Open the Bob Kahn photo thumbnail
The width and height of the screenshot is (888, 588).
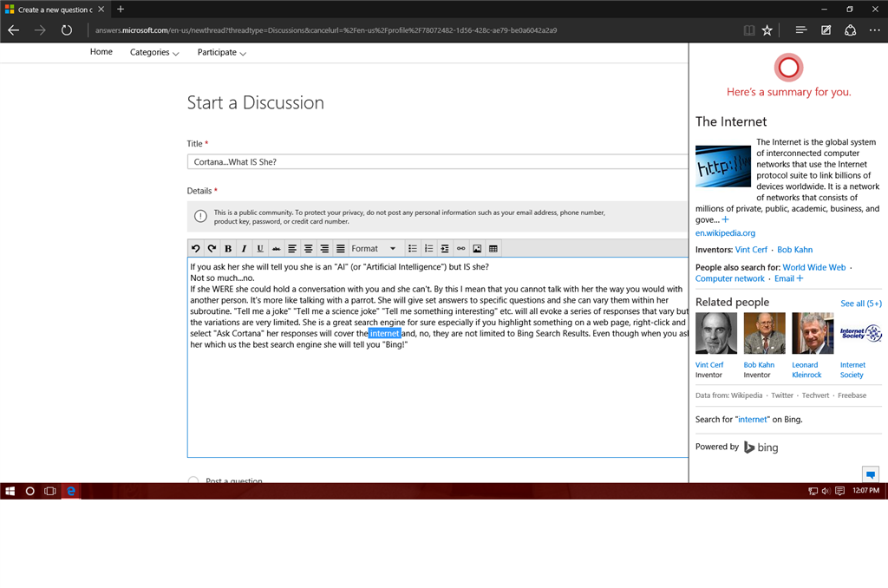click(765, 333)
